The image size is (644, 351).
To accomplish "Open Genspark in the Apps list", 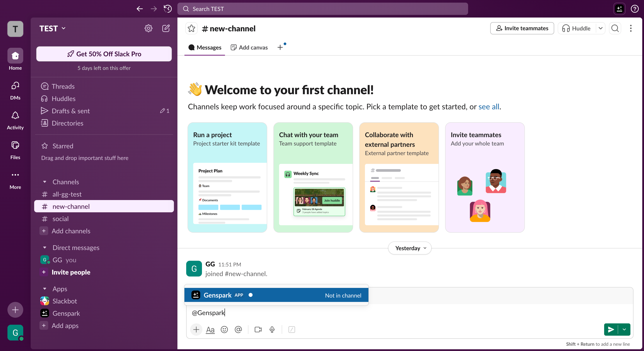I will [104, 313].
